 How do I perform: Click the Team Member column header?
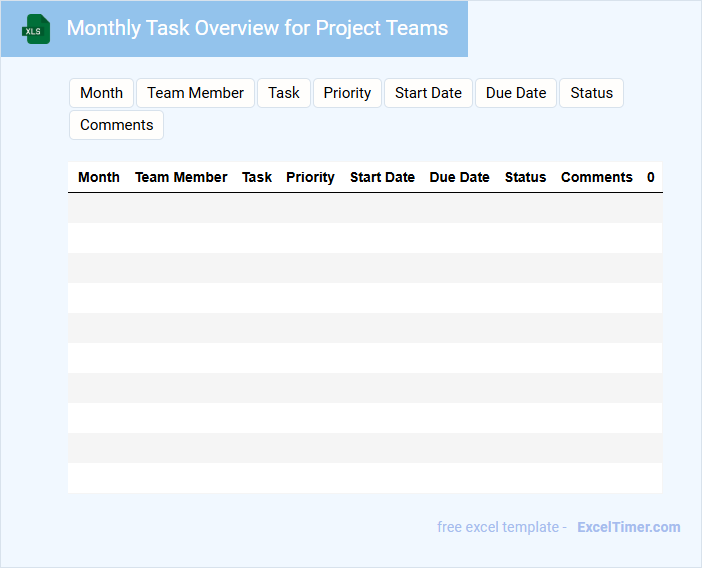point(181,177)
